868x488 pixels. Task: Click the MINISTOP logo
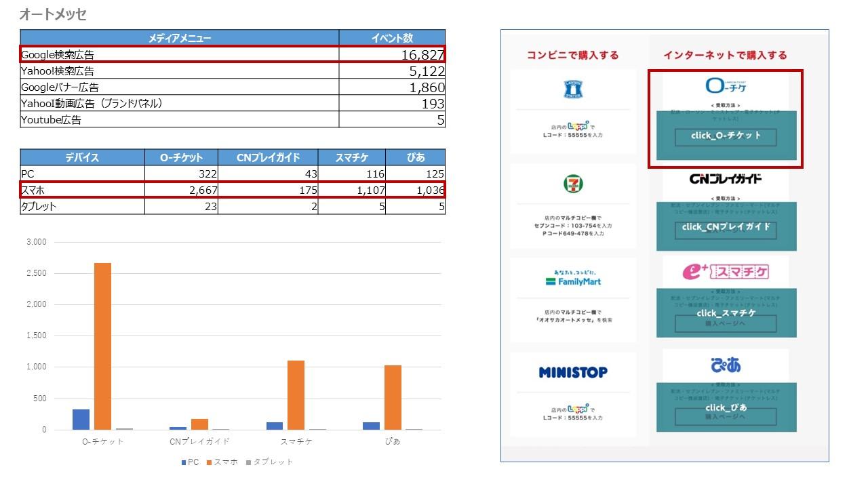(573, 372)
